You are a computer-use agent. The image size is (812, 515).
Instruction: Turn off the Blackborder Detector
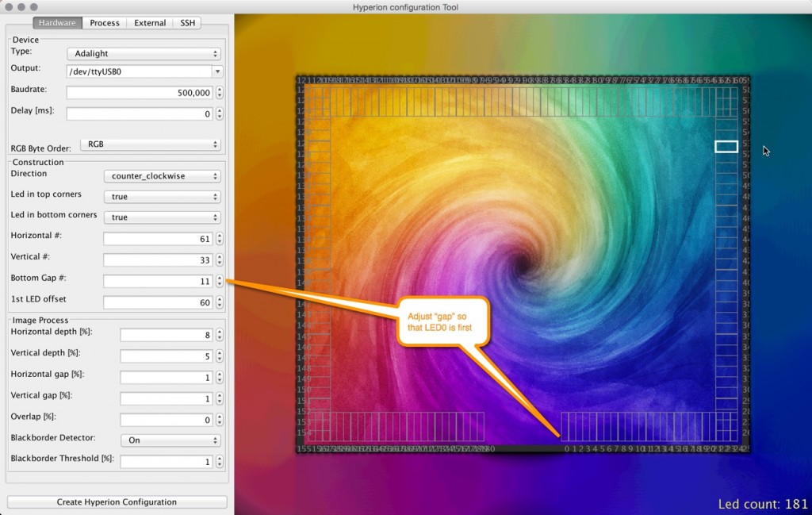click(170, 440)
